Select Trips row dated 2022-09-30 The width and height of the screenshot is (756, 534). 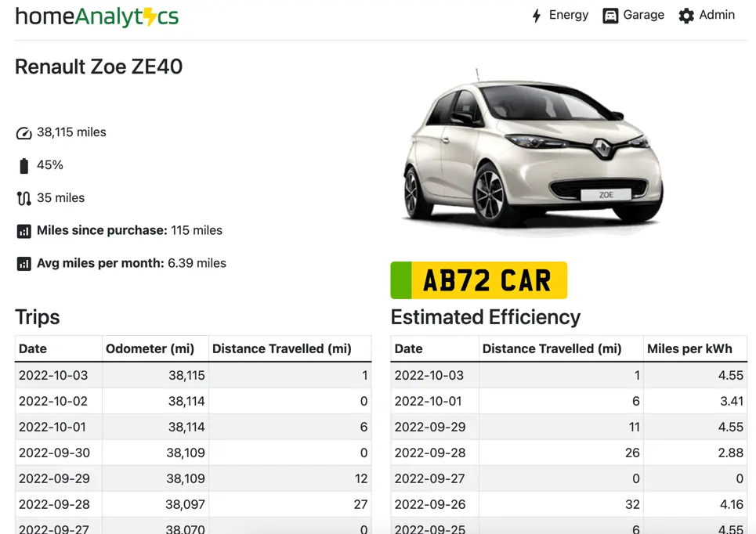[194, 453]
